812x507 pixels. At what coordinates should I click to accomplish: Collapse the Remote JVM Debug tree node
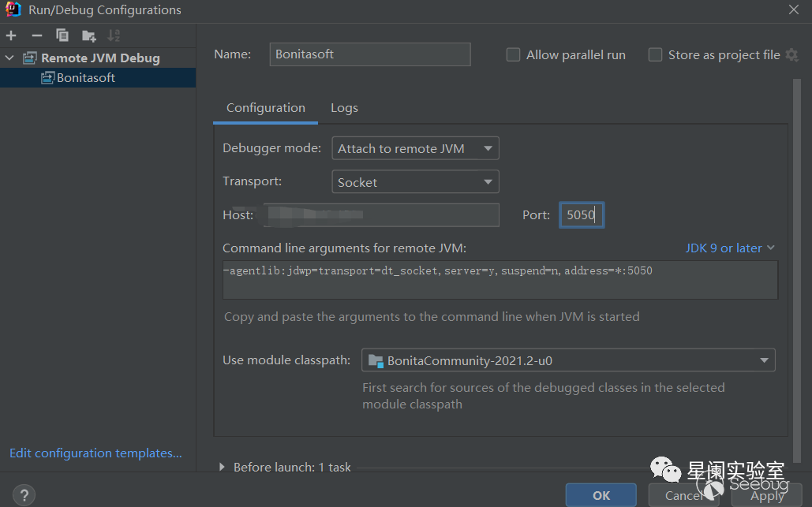(x=9, y=58)
